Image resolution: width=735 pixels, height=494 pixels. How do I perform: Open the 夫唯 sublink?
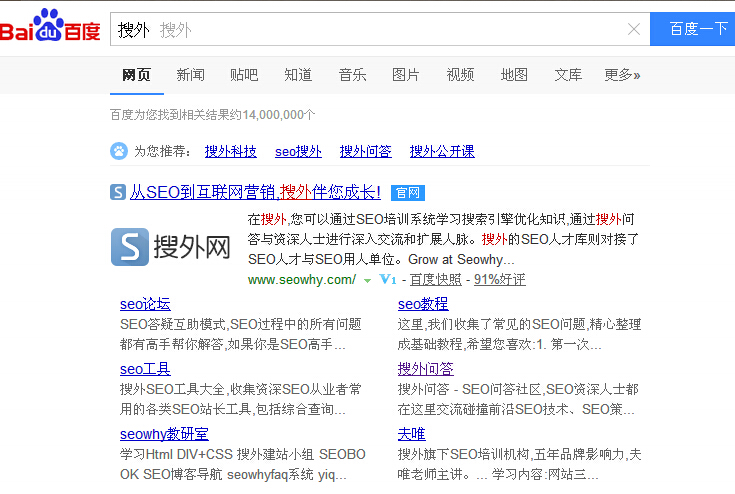412,434
